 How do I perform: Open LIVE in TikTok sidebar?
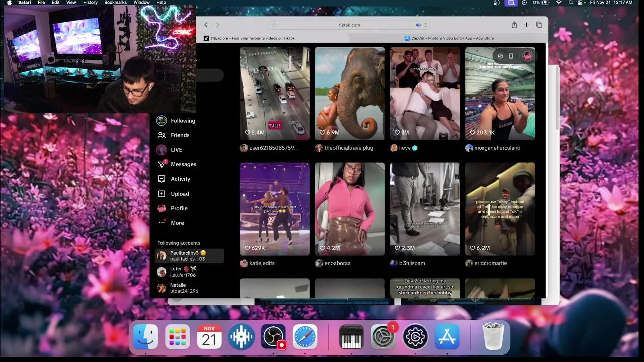[x=170, y=150]
